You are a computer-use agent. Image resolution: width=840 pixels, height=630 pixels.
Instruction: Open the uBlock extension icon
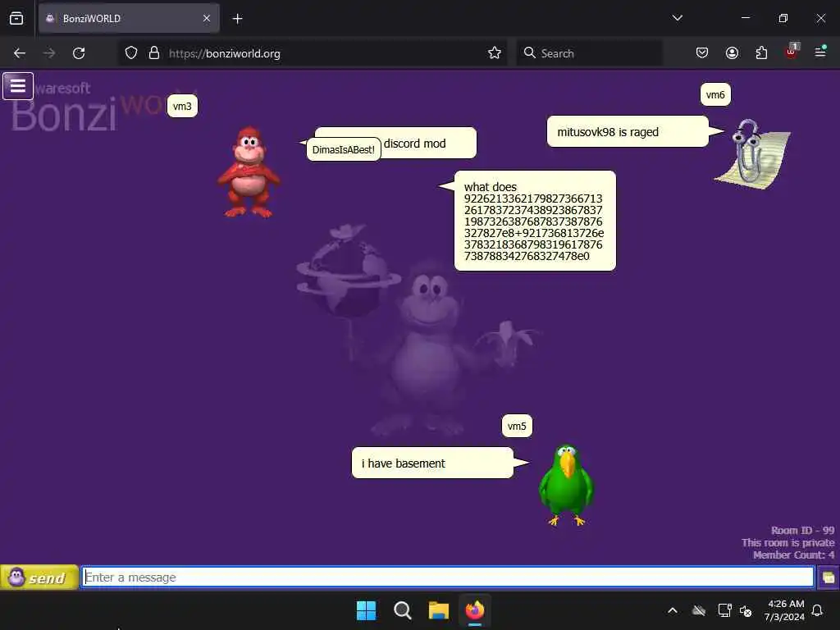(x=792, y=52)
